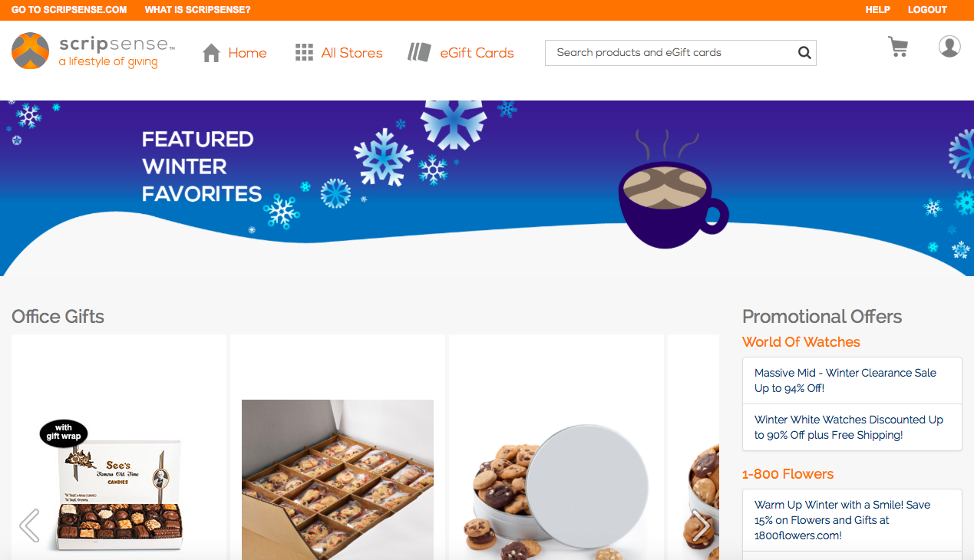
Task: Click the ScripSense logo
Action: click(94, 51)
